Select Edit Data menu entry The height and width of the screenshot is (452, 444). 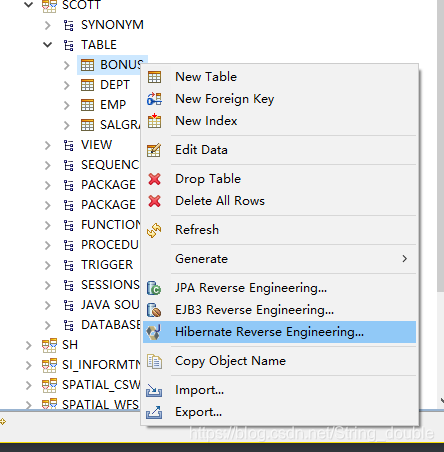(x=279, y=150)
